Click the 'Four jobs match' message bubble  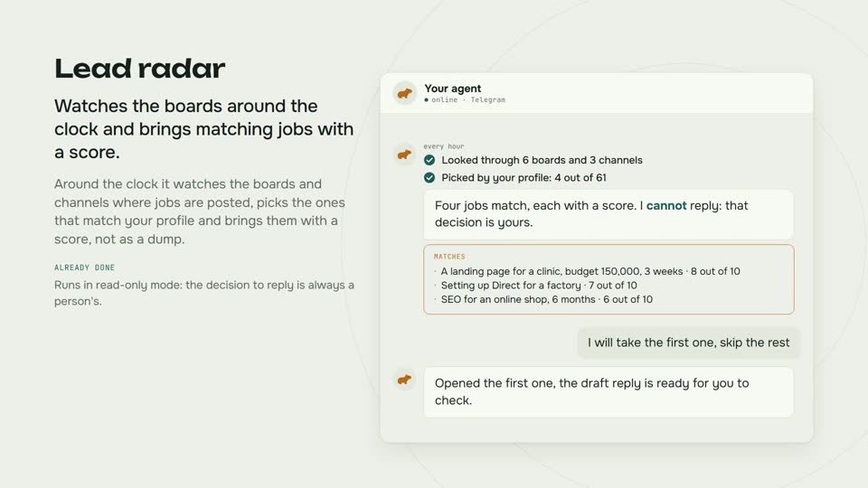(x=609, y=215)
